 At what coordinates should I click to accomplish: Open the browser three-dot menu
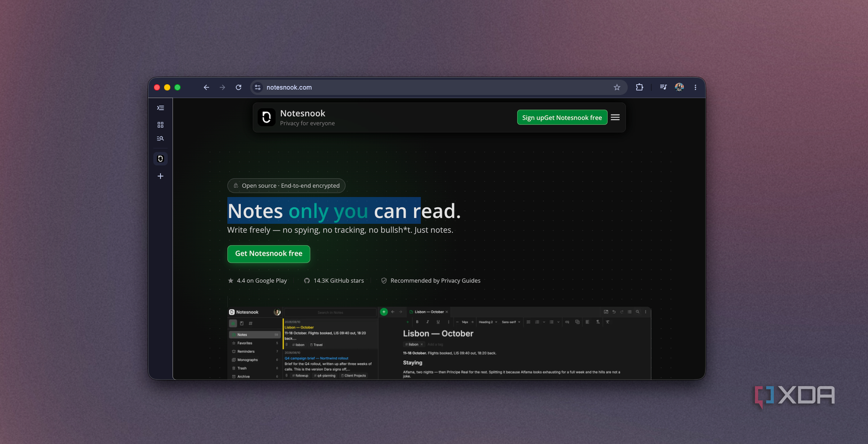tap(695, 87)
